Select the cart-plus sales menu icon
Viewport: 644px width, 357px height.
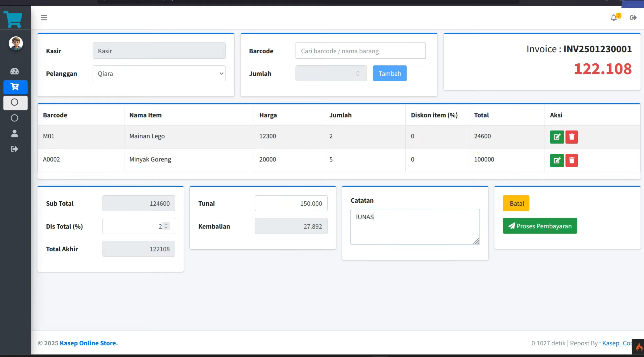coord(15,87)
